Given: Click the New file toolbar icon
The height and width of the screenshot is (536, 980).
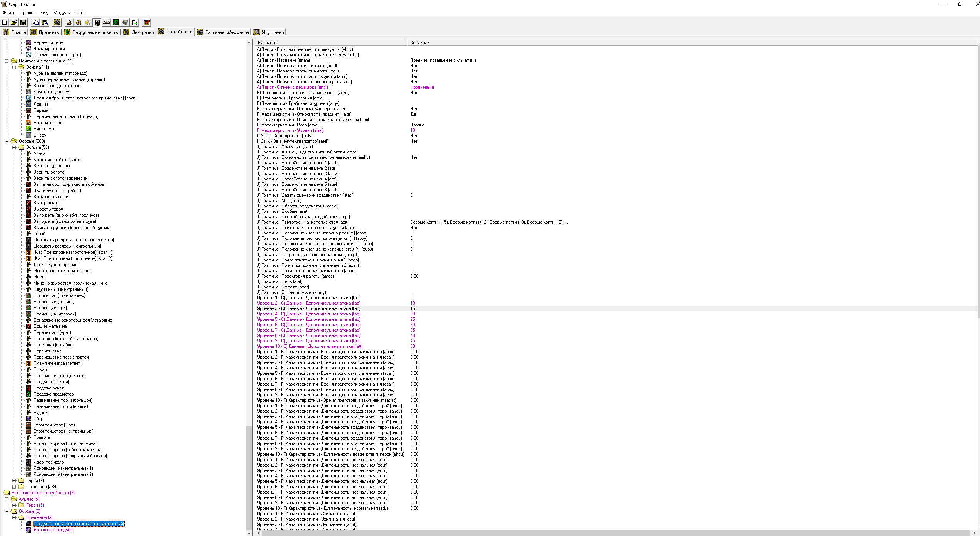Looking at the screenshot, I should pos(5,22).
